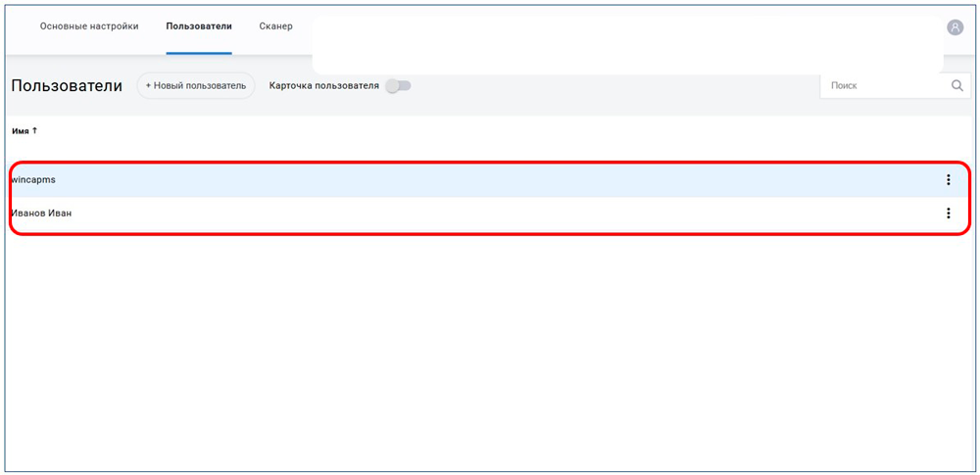
Task: Enable the Карточка пользователя switch
Action: point(398,86)
